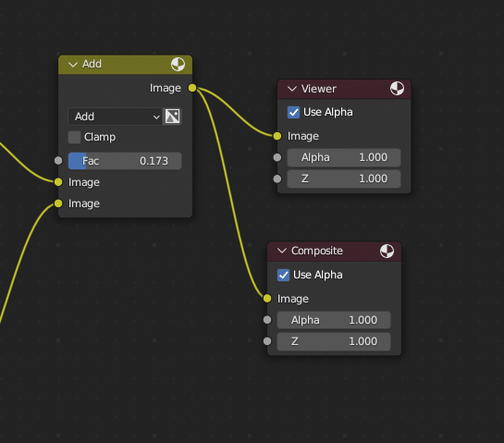Collapse the Add node with its chevron
Viewport: 504px width, 443px height.
[73, 65]
